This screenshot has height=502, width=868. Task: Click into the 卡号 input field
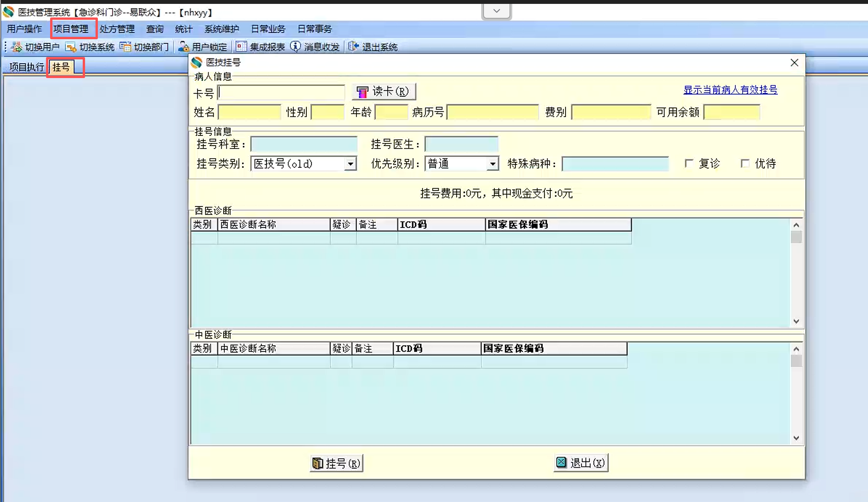click(x=281, y=92)
